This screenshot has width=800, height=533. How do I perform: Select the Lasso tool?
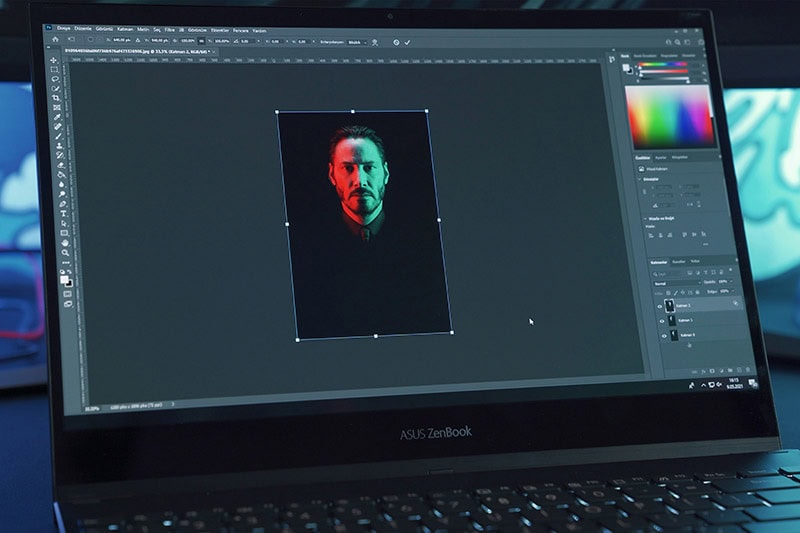point(56,79)
